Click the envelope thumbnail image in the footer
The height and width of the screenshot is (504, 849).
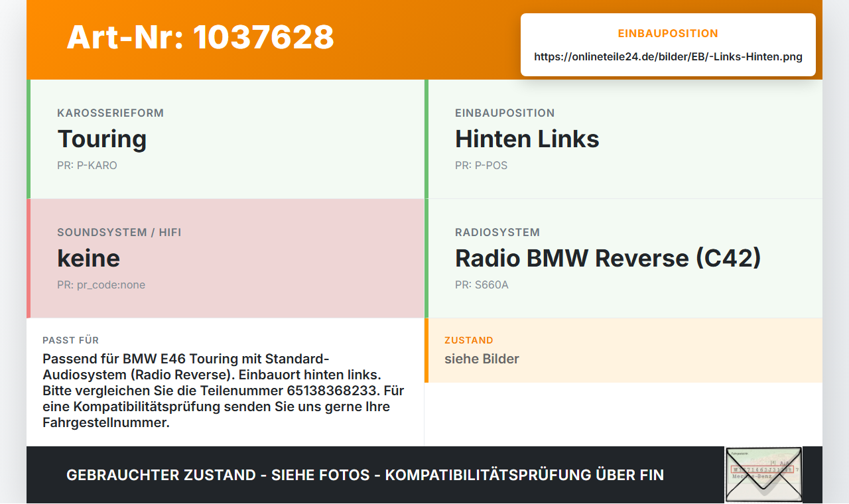tap(763, 475)
